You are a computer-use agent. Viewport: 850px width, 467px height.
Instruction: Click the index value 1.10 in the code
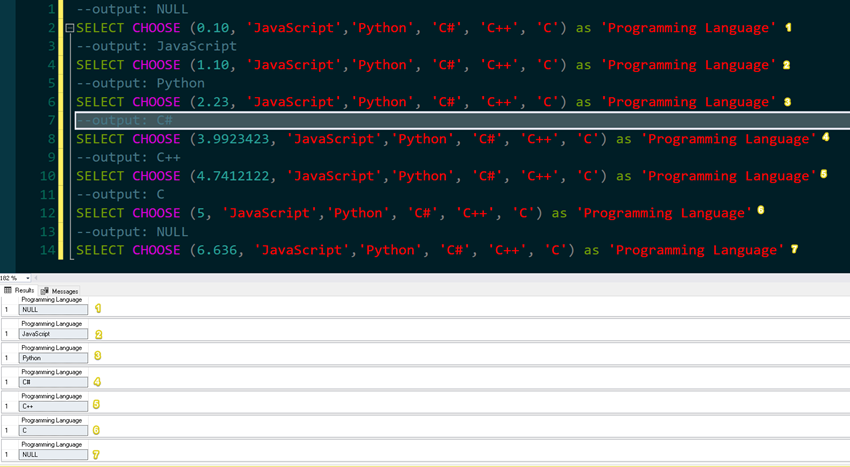coord(212,65)
